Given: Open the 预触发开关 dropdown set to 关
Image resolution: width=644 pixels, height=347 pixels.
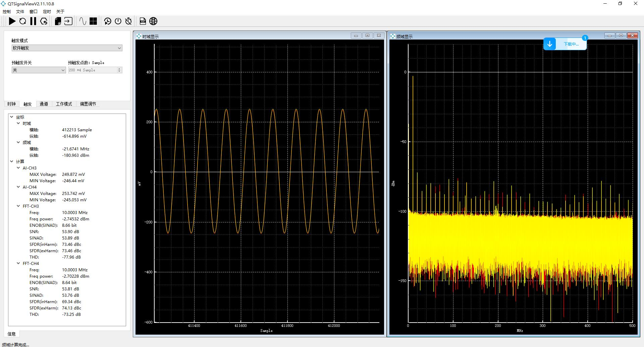Looking at the screenshot, I should click(x=39, y=70).
